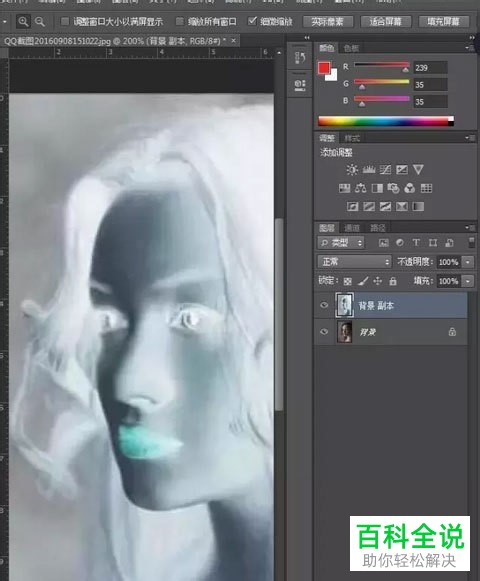The height and width of the screenshot is (581, 480).
Task: Enable 调整窗口大小以满屏显示 checkbox
Action: (64, 21)
